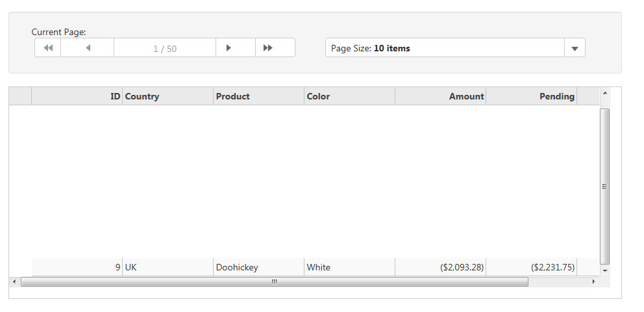644x312 pixels.
Task: Sort by the Country column header
Action: coord(167,96)
